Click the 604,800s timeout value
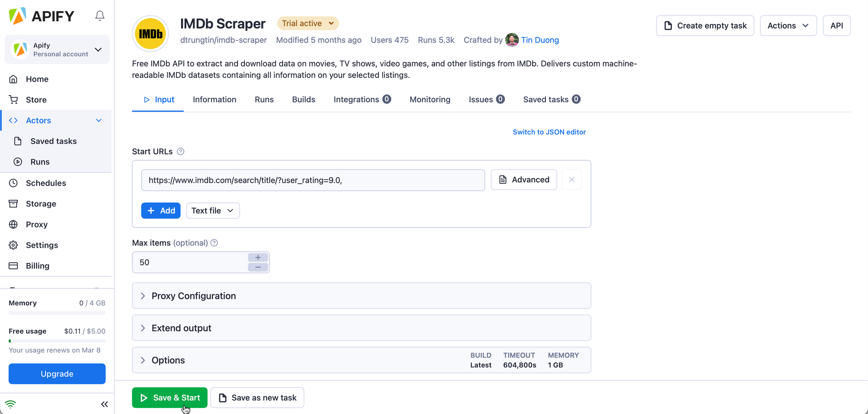Image resolution: width=868 pixels, height=414 pixels. click(x=519, y=365)
